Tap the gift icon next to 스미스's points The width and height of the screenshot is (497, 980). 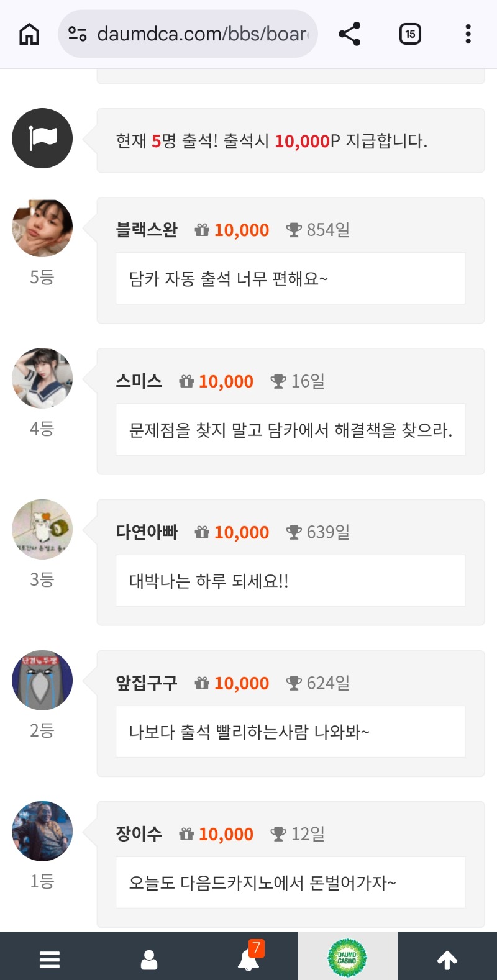186,381
